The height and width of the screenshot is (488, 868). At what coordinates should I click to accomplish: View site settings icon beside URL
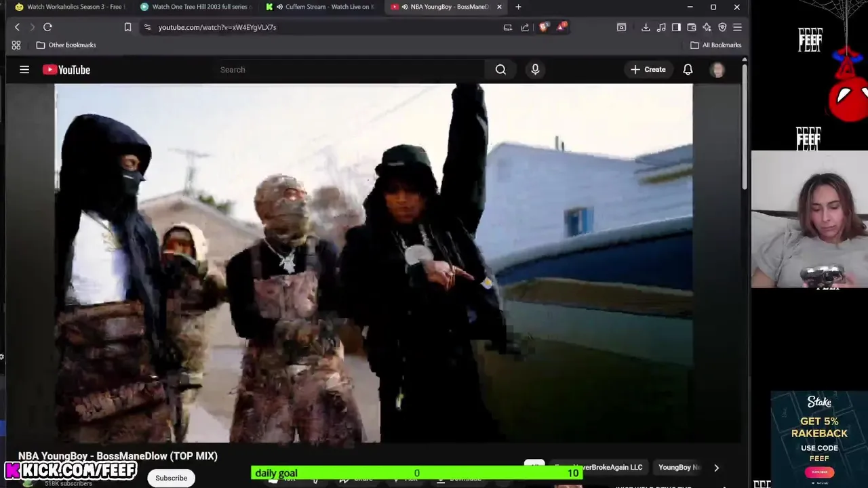(147, 27)
